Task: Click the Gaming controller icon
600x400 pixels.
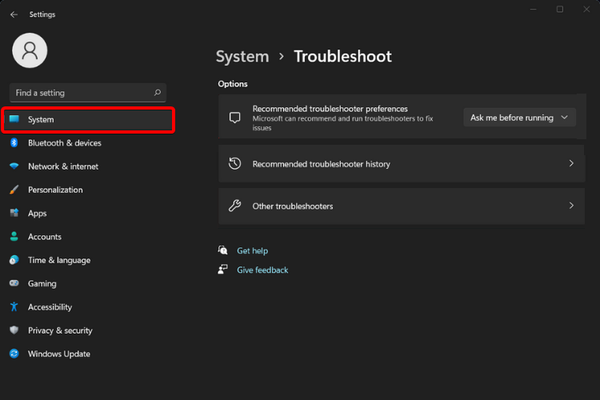Action: point(14,284)
